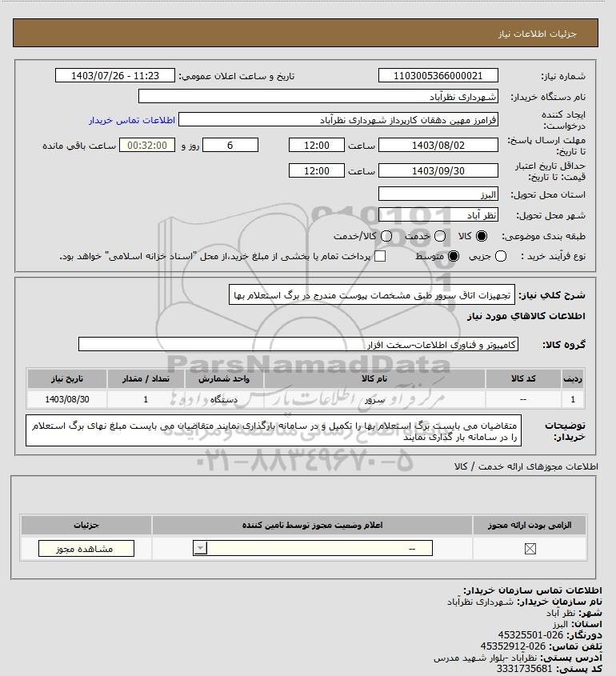The width and height of the screenshot is (616, 676).
Task: Click the price validity date 1403/09/30 field
Action: [x=438, y=170]
